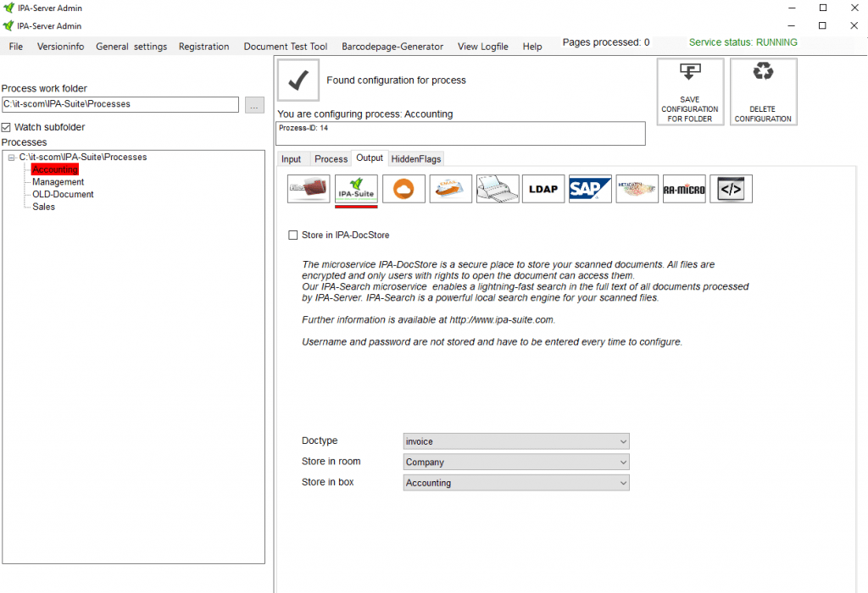
Task: Enable Store in IPA-DocStore checkbox
Action: point(293,235)
